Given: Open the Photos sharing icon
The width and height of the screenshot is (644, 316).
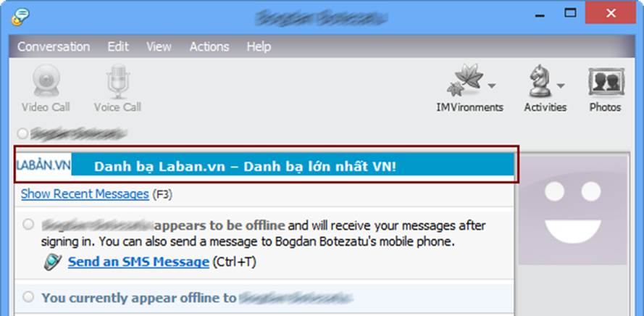Looking at the screenshot, I should click(x=606, y=82).
